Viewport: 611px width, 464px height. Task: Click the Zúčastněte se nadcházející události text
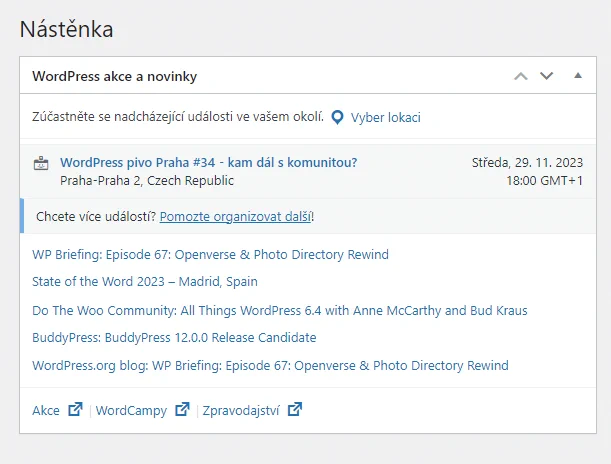(x=178, y=116)
